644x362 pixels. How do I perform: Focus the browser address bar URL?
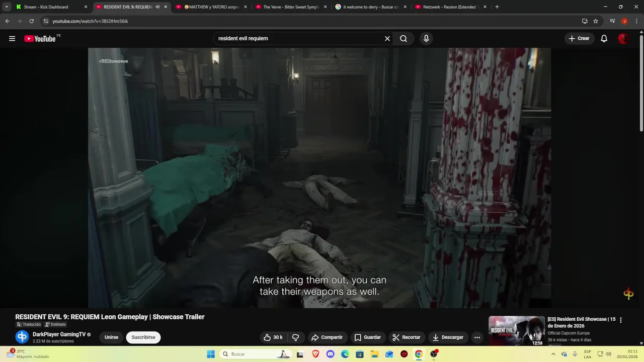(x=90, y=21)
